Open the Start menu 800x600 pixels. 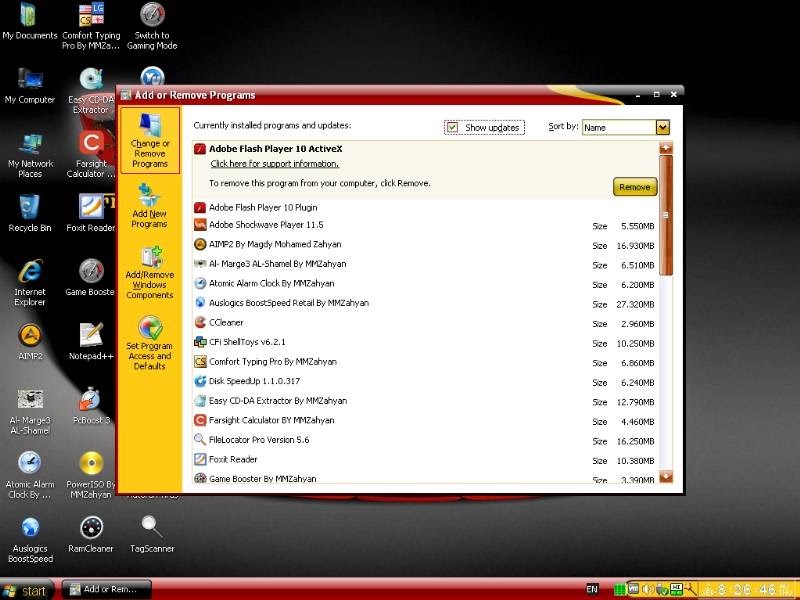click(27, 590)
